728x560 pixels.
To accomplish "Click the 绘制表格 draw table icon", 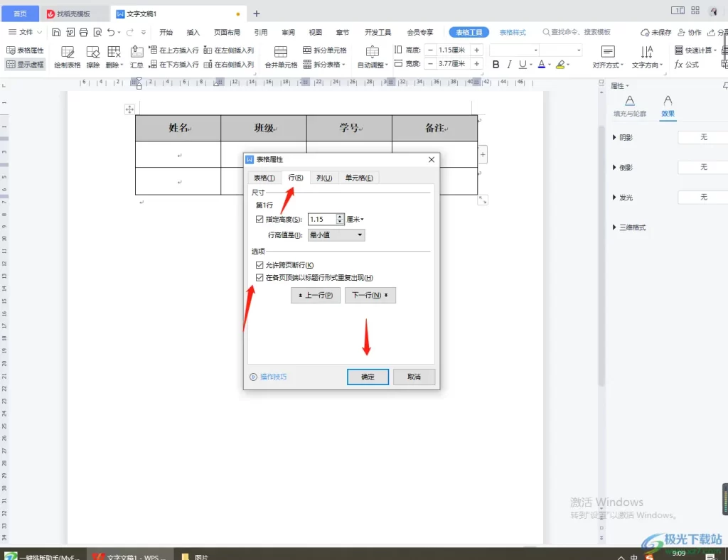I will tap(68, 52).
